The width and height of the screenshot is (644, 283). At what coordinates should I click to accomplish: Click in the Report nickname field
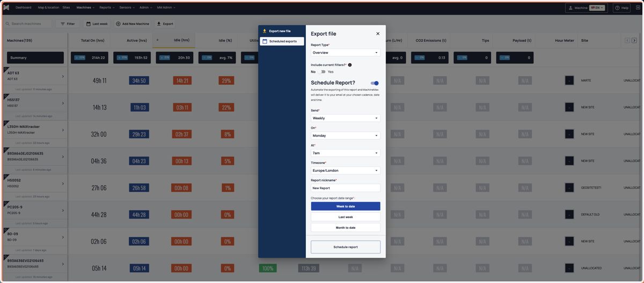(x=346, y=188)
